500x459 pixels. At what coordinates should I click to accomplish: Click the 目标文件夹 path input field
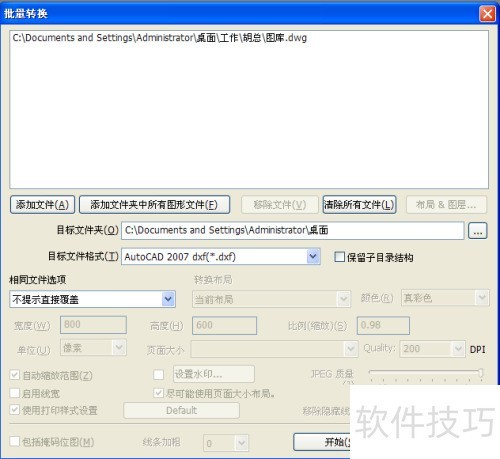pos(293,230)
